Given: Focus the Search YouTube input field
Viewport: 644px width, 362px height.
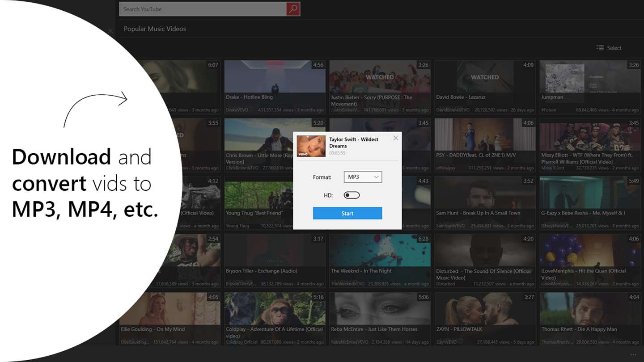Looking at the screenshot, I should 203,9.
